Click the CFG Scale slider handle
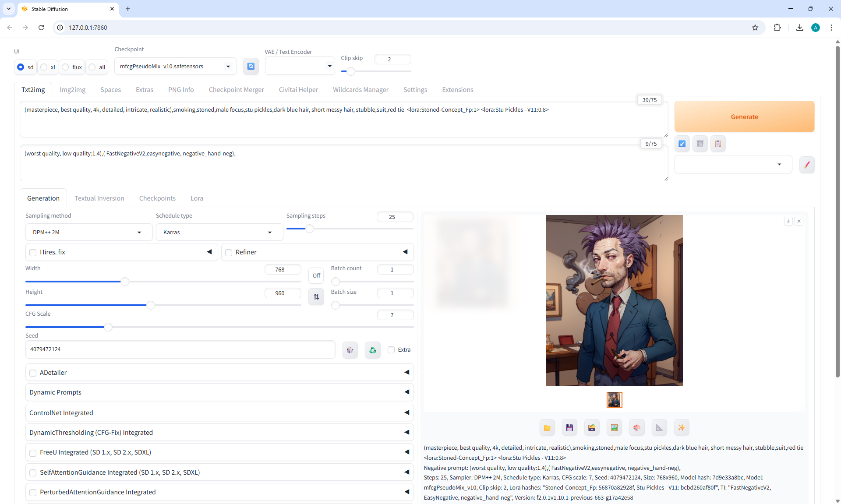 point(108,327)
